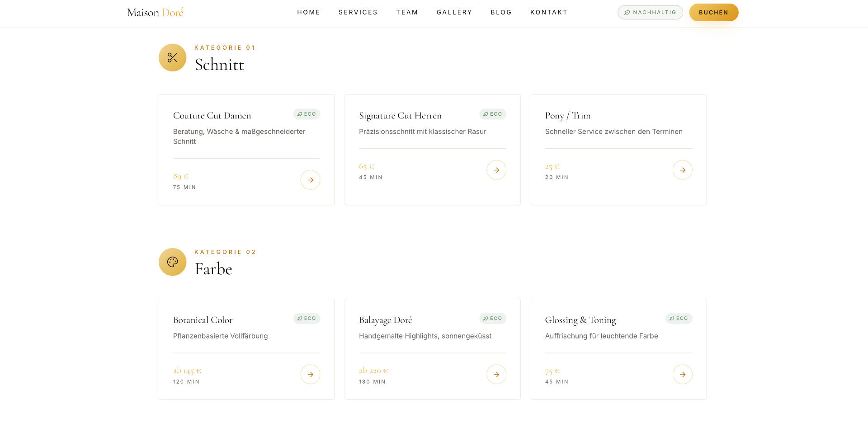Open Blog in navigation
This screenshot has width=868, height=441.
click(501, 12)
